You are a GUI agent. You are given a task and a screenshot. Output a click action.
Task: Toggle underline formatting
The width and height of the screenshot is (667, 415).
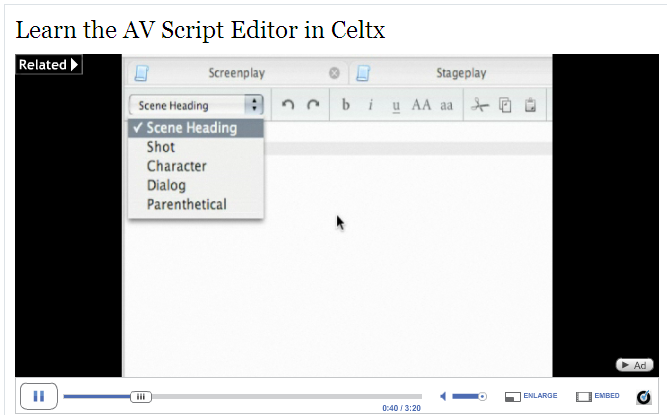[x=396, y=106]
